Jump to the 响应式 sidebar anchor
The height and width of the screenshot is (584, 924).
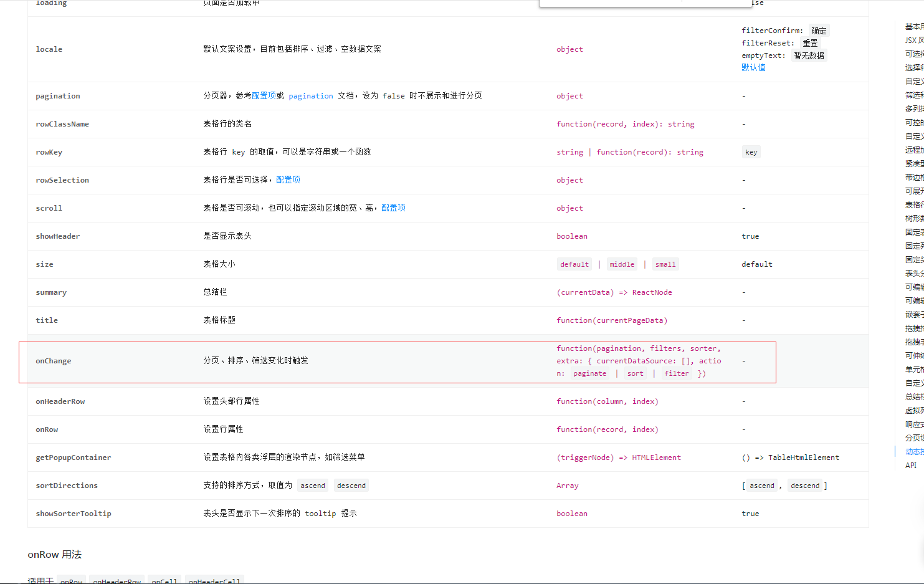[914, 424]
